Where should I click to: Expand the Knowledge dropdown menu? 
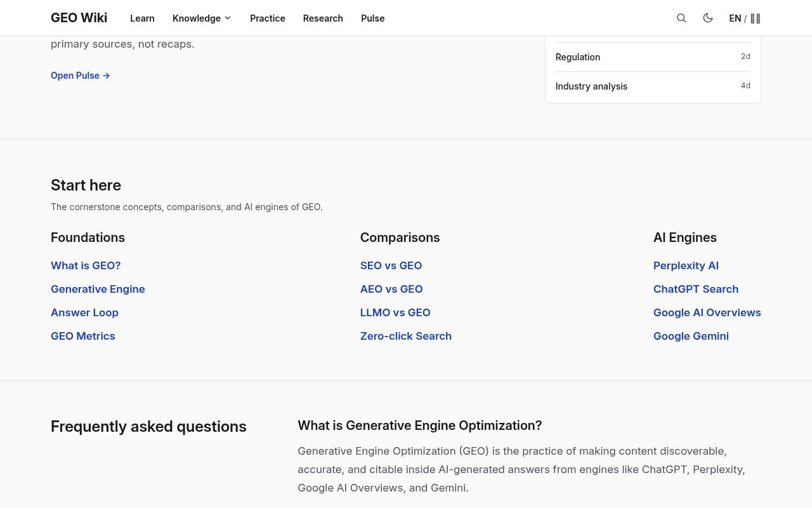[x=202, y=18]
